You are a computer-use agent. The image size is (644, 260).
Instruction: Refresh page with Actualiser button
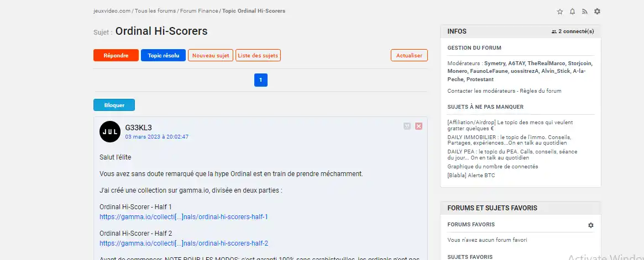pyautogui.click(x=409, y=55)
